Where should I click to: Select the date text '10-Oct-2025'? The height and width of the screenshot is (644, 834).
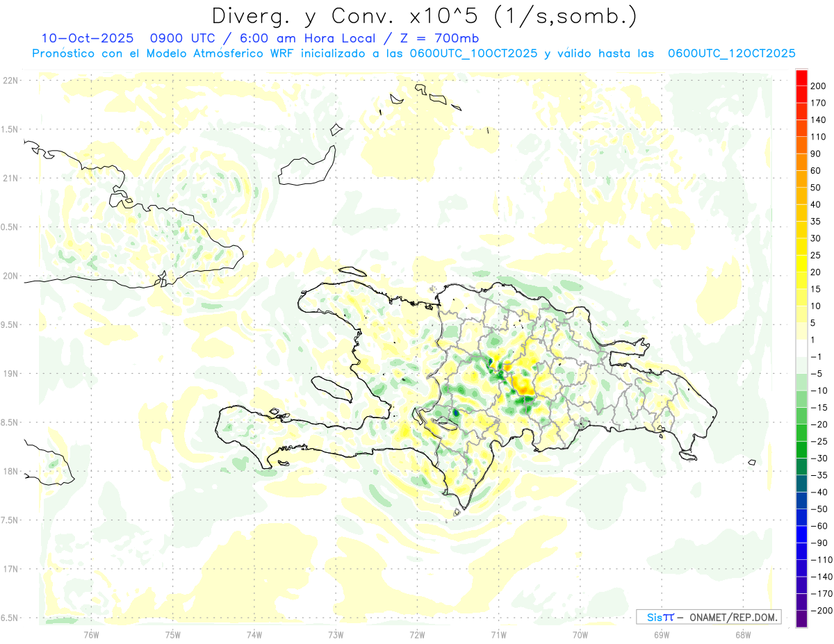pyautogui.click(x=87, y=38)
